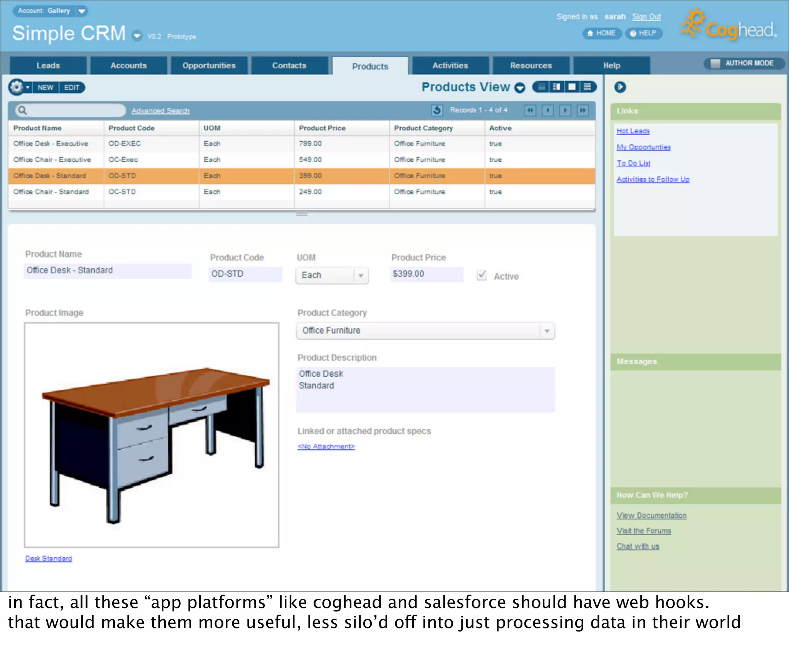This screenshot has height=672, width=789.
Task: Open the UOM dropdown
Action: 361,276
